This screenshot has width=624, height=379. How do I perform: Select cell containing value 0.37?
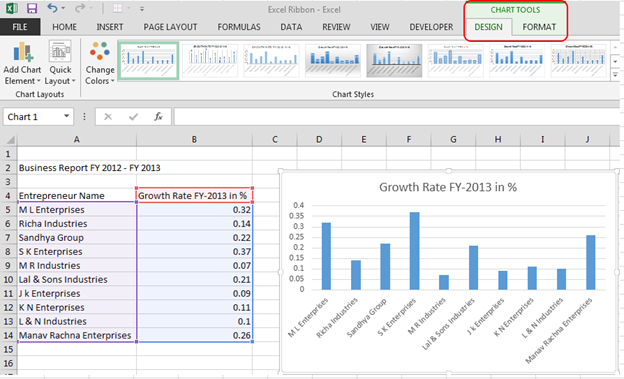194,252
